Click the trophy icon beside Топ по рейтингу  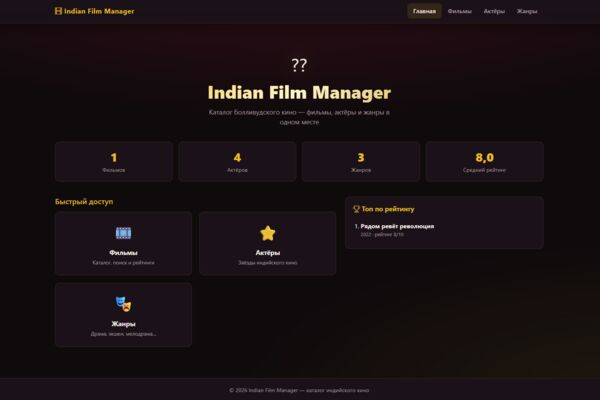[356, 209]
